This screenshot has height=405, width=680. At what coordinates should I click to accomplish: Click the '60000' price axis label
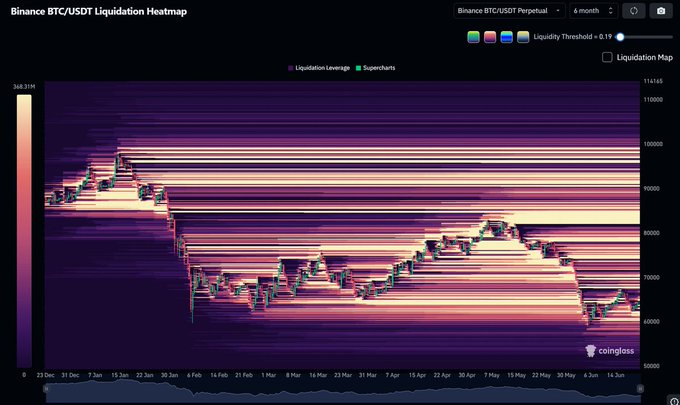[x=653, y=322]
